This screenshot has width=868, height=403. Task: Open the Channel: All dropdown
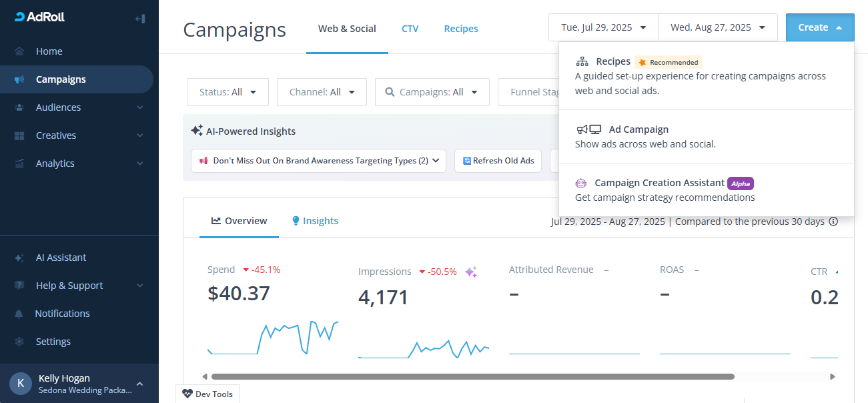pos(322,92)
